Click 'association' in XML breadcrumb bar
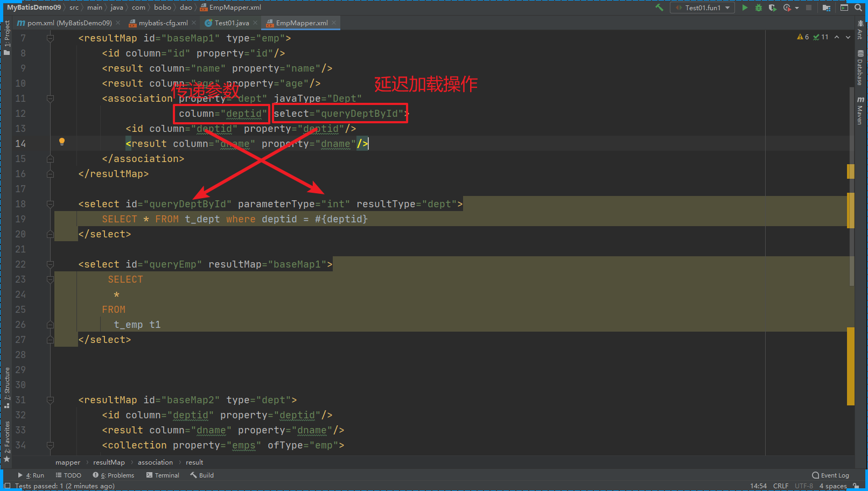This screenshot has width=868, height=491. [155, 462]
